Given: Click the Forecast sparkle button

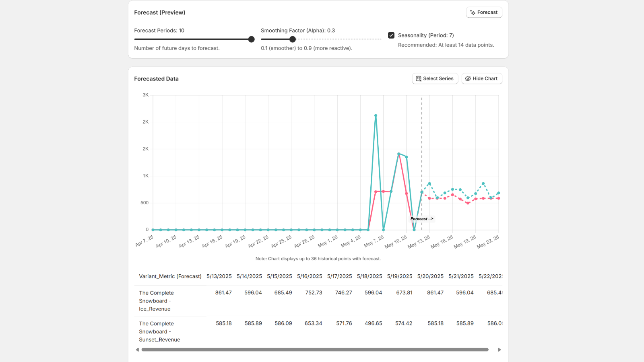Looking at the screenshot, I should pyautogui.click(x=484, y=12).
